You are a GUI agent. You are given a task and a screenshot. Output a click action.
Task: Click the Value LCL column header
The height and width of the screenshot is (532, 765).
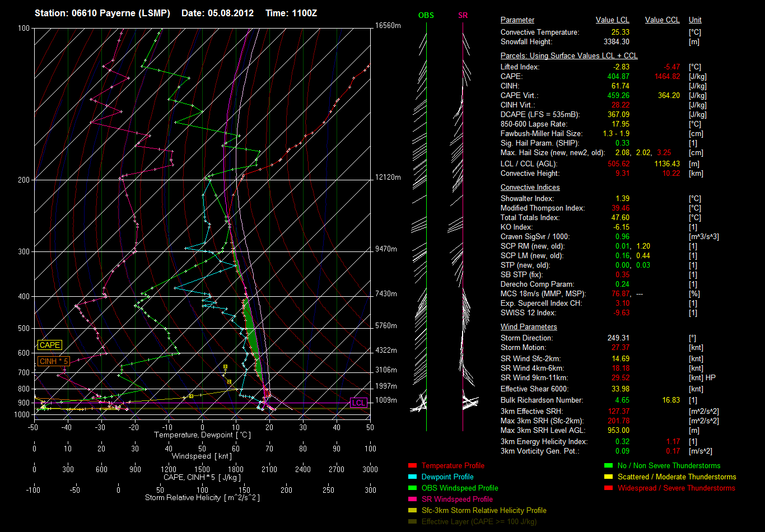[x=613, y=20]
